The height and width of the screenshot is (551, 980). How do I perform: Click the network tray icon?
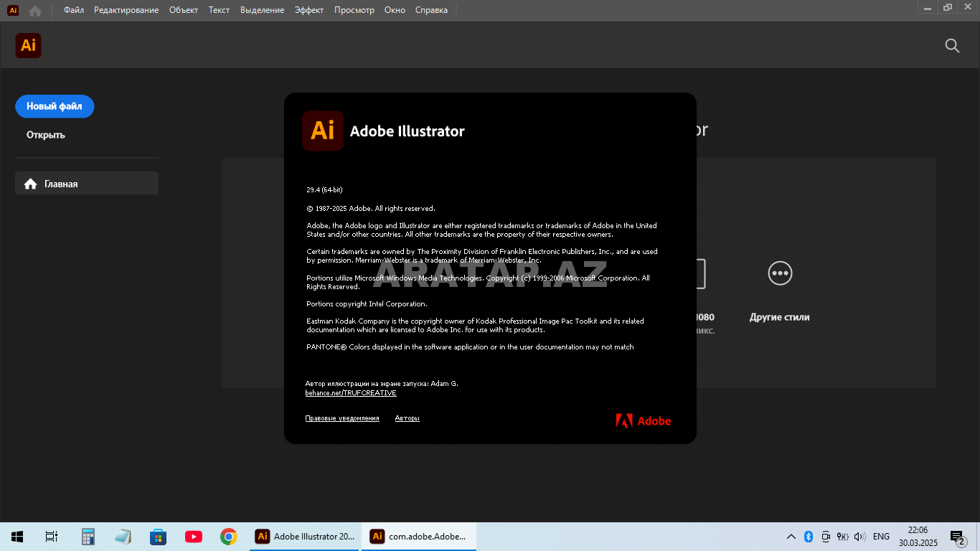pos(842,536)
